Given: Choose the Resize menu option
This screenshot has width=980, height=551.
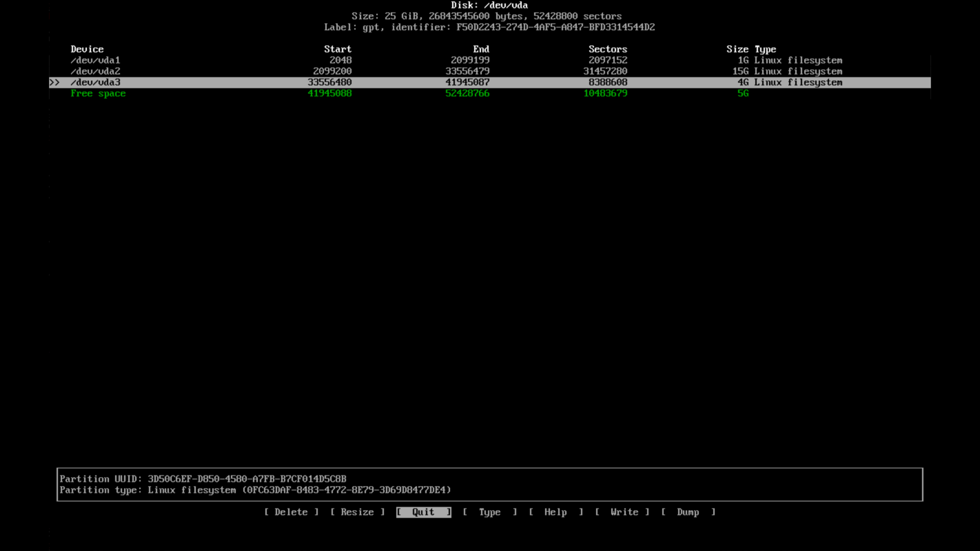Looking at the screenshot, I should tap(357, 512).
